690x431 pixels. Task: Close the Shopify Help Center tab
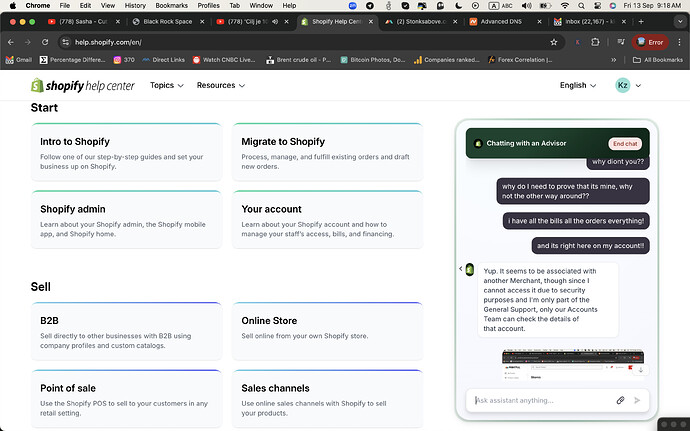click(371, 22)
